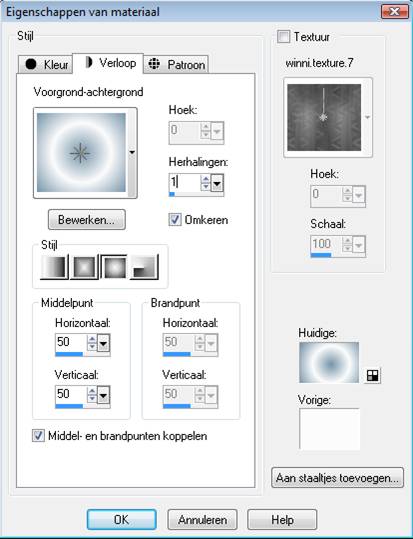Select the linear gradient style icon
This screenshot has height=539, width=413.
(54, 267)
